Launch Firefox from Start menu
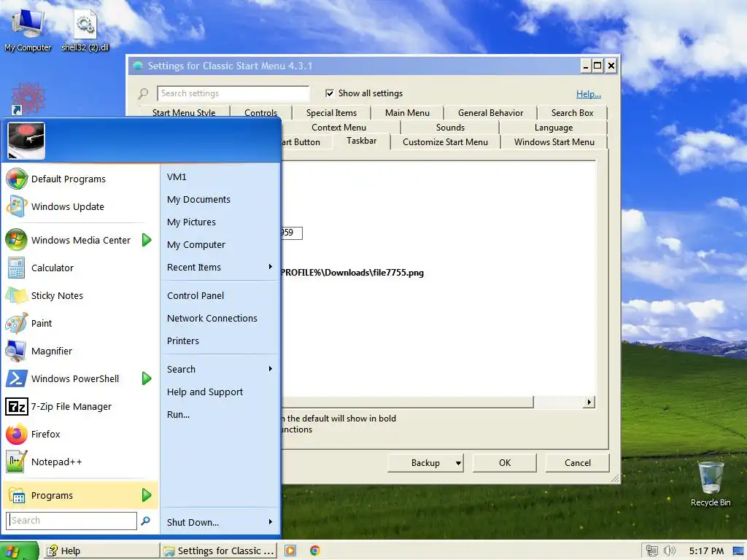The image size is (747, 560). pyautogui.click(x=17, y=434)
